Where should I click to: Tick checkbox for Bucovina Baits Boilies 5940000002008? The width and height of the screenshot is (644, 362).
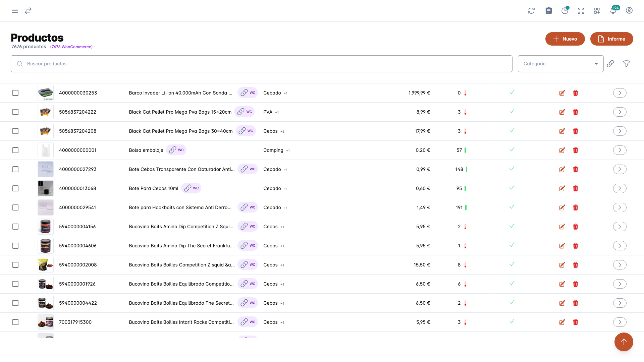(x=15, y=265)
